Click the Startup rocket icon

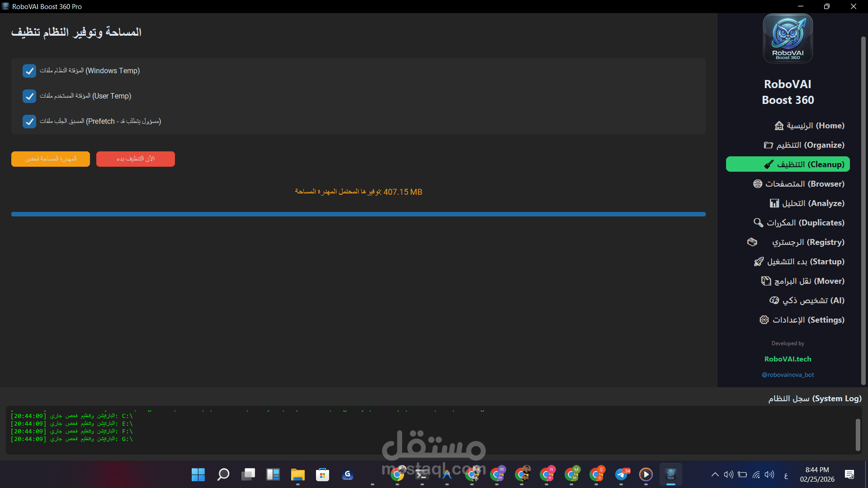[x=759, y=262]
